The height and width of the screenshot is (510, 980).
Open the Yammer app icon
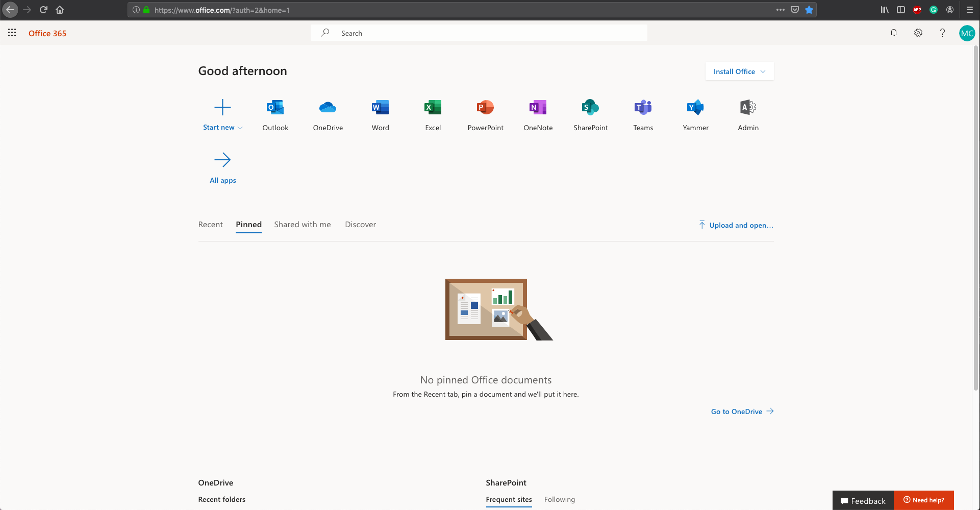pyautogui.click(x=695, y=107)
